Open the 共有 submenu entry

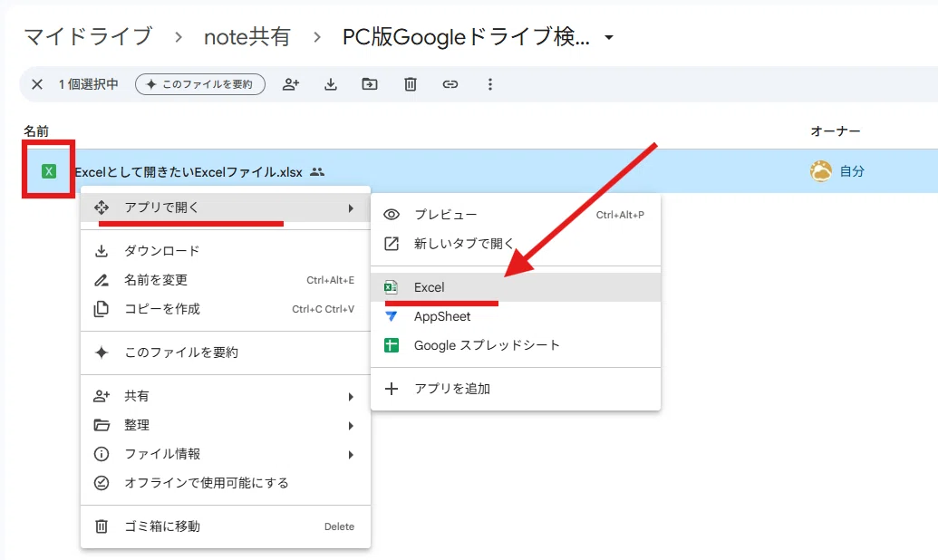226,396
